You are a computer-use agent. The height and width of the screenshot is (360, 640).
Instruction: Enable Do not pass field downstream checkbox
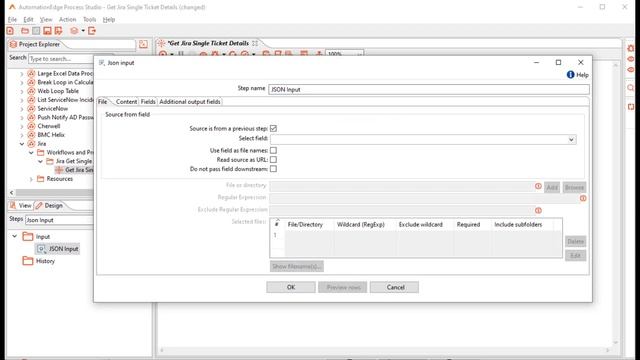(273, 169)
